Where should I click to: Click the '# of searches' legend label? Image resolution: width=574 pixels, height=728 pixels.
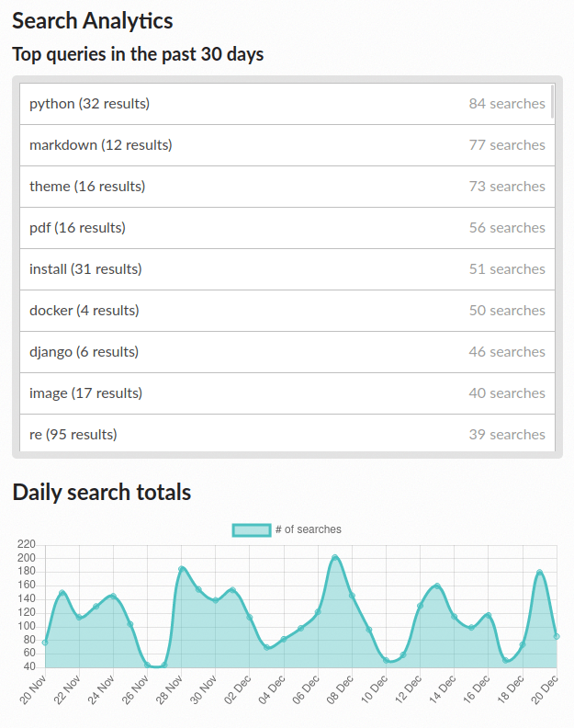(308, 529)
